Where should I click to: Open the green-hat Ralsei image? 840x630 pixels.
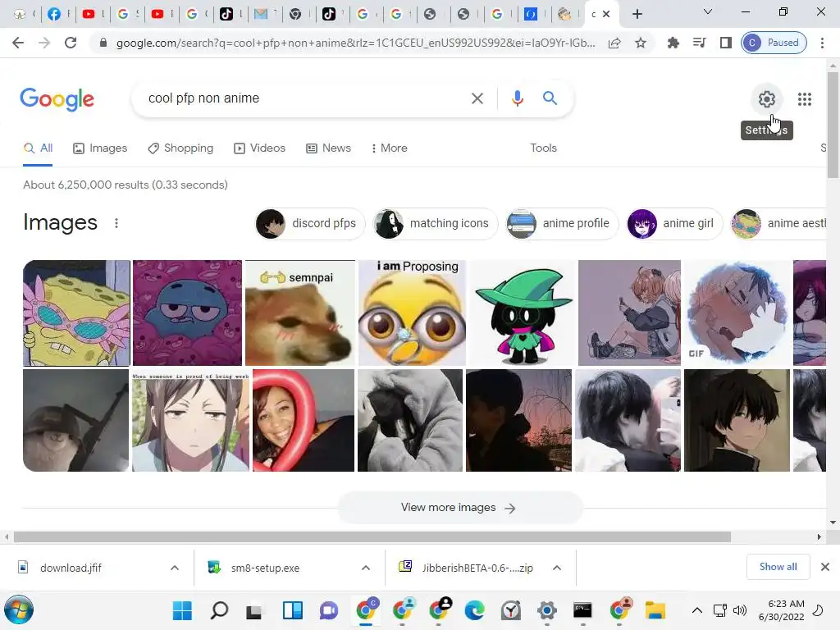pyautogui.click(x=523, y=313)
